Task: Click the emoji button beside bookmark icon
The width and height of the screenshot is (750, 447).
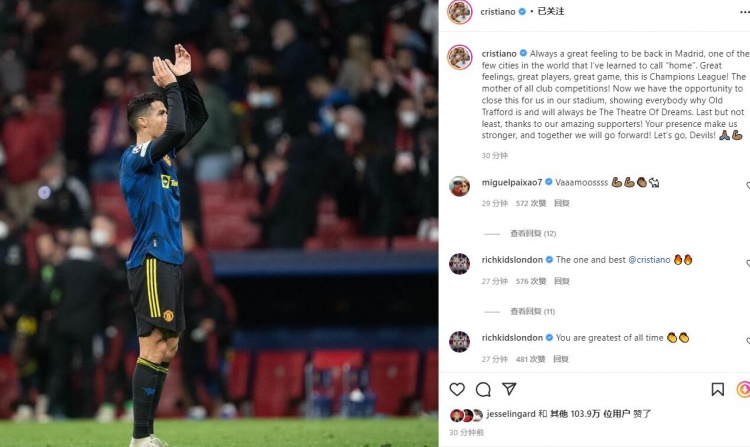Action: (x=744, y=389)
